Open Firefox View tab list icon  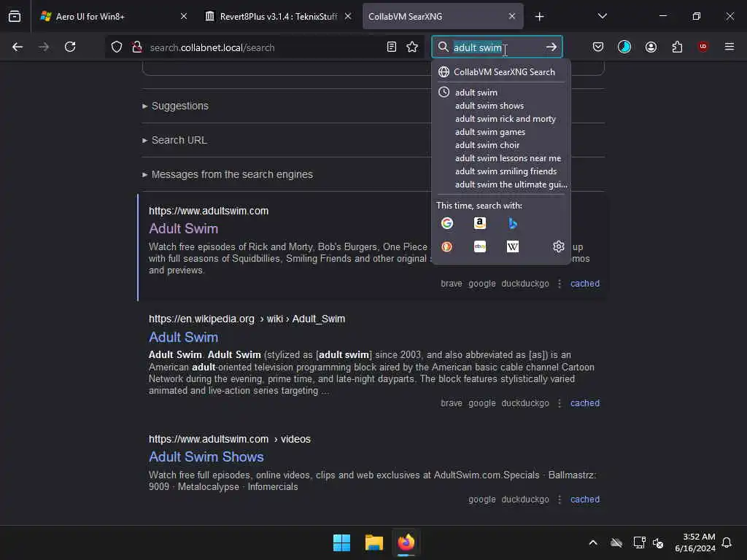[15, 16]
